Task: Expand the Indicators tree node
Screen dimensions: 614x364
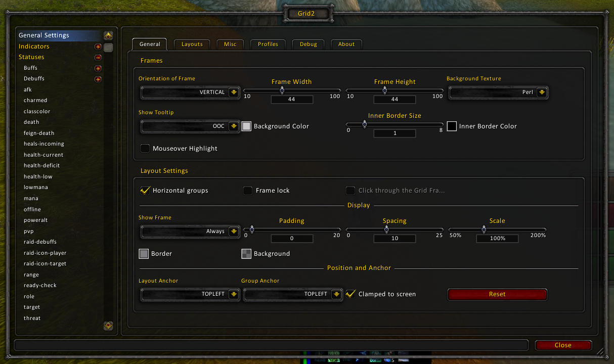Action: (98, 47)
